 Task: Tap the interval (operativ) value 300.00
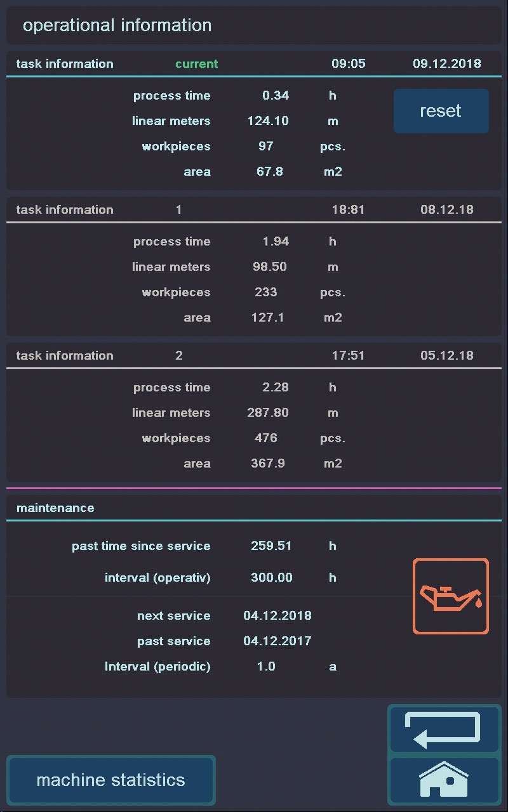271,578
